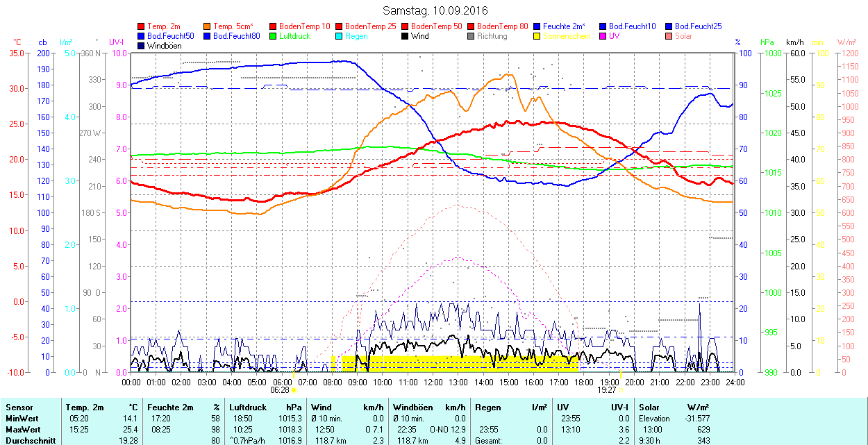Click the Gesamt: rain total label
Image resolution: width=868 pixels, height=445 pixels.
(x=490, y=440)
